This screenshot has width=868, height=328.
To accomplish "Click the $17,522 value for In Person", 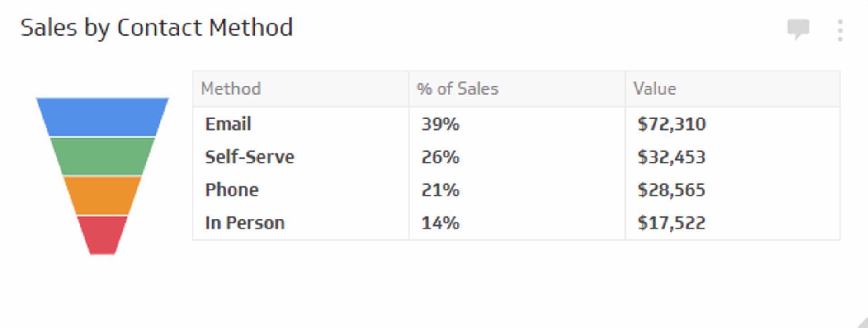I will [x=671, y=222].
